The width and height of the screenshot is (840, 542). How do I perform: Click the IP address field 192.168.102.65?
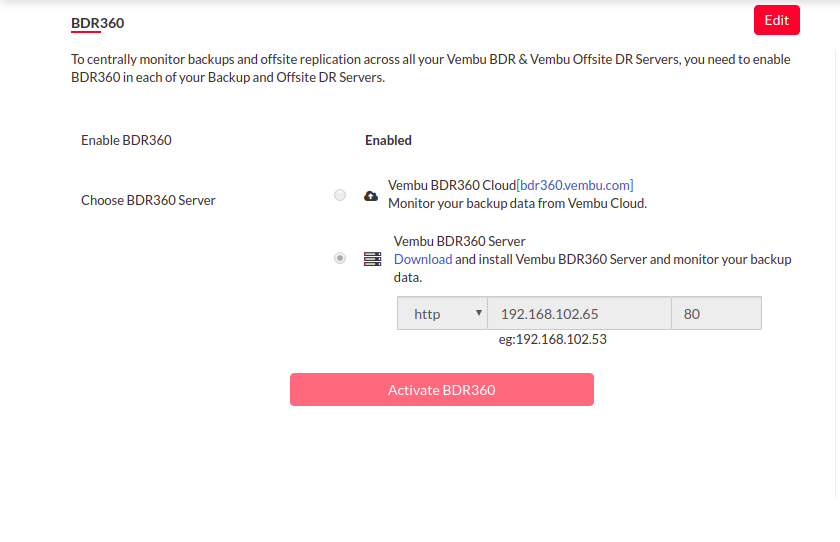pos(579,313)
